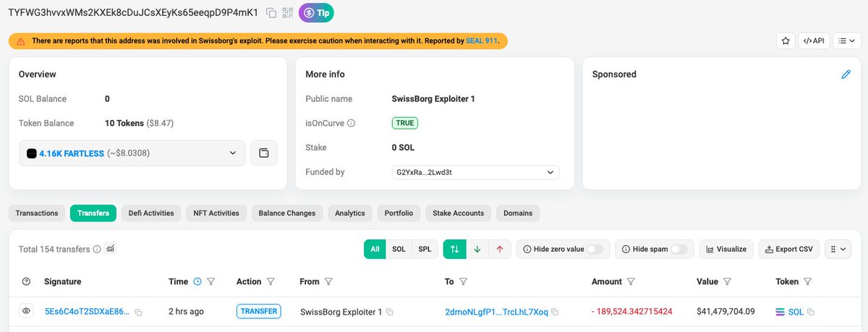Open the Stake Accounts tab
This screenshot has width=868, height=332.
[x=458, y=213]
